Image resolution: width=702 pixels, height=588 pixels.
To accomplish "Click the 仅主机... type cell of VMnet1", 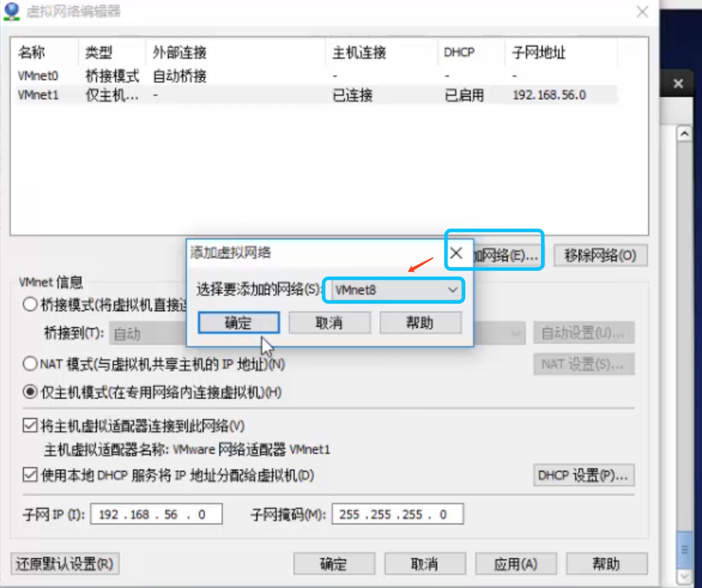I will click(x=112, y=95).
